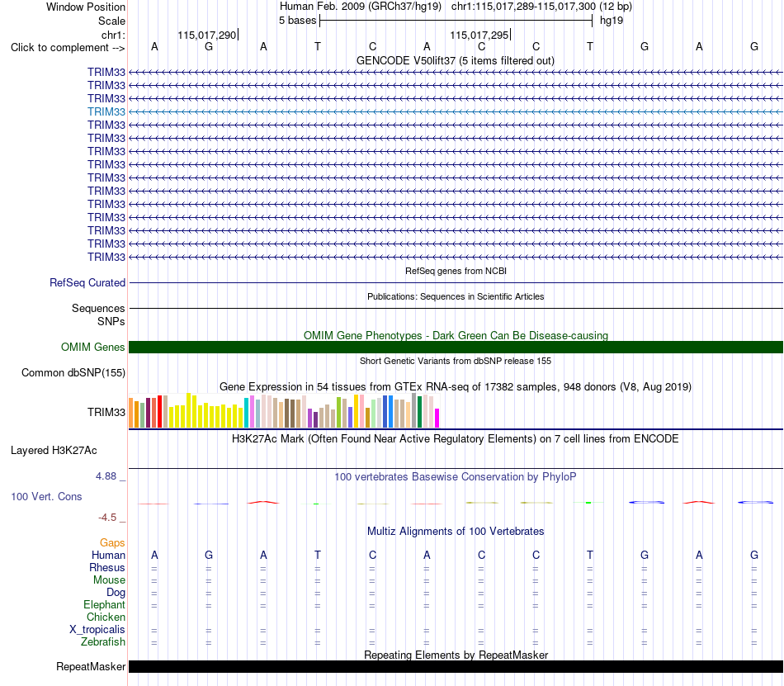This screenshot has width=784, height=686.
Task: Click the 'Rhesus' alignment row label
Action: point(107,567)
